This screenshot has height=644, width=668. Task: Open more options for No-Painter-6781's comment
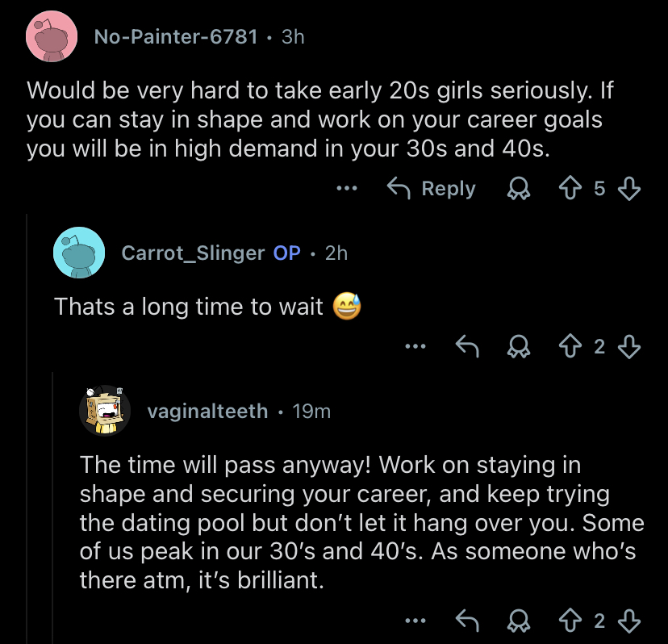[x=347, y=189]
